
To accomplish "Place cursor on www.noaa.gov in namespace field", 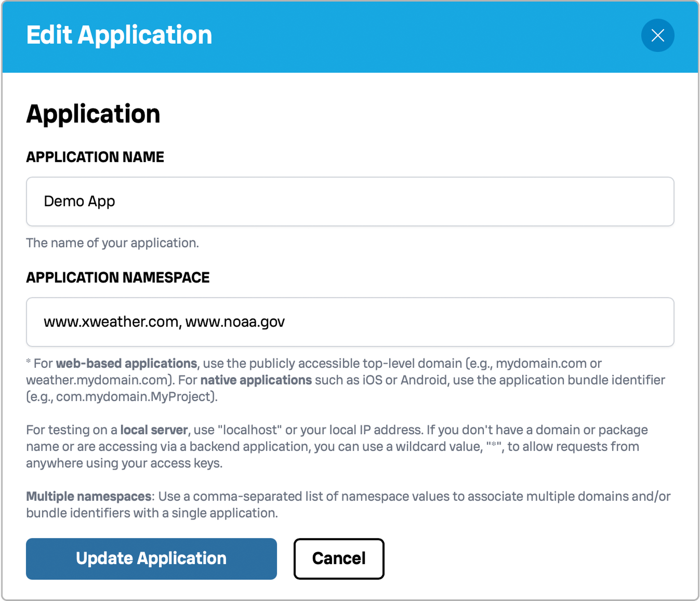I will coord(235,322).
